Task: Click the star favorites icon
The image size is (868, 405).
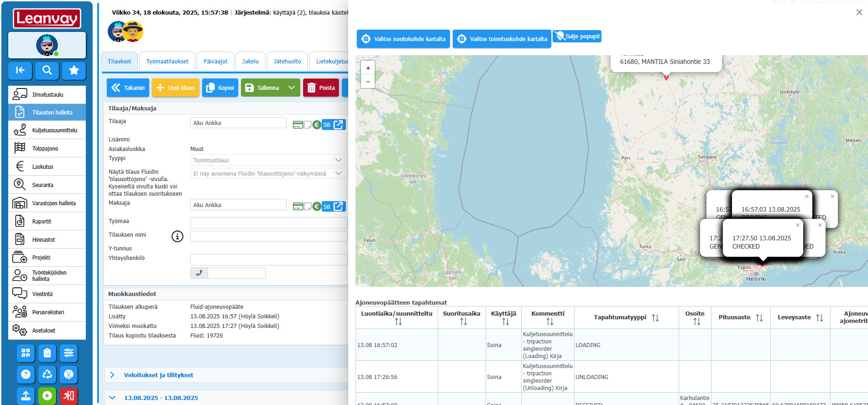Action: click(74, 70)
